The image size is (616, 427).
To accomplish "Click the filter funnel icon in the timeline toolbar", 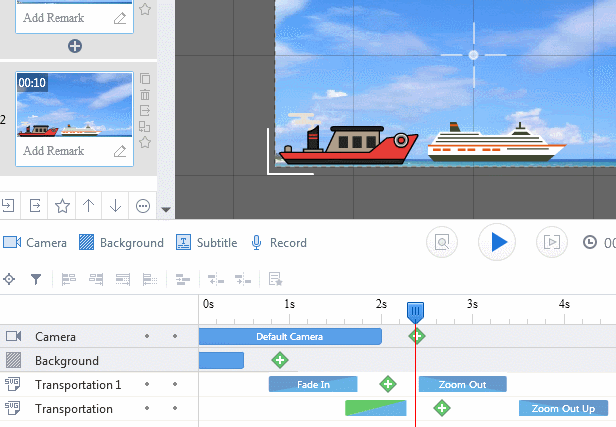I will 36,279.
